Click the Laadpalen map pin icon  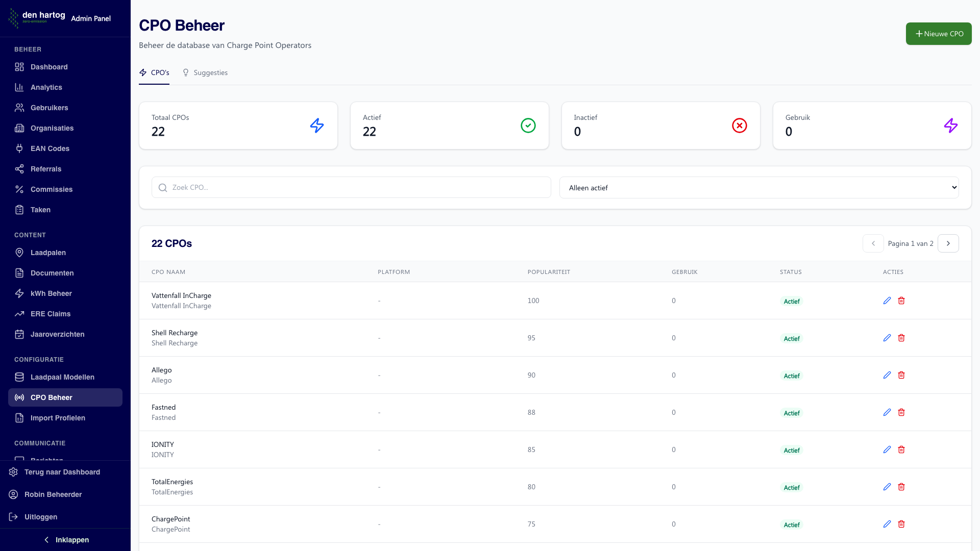tap(19, 253)
